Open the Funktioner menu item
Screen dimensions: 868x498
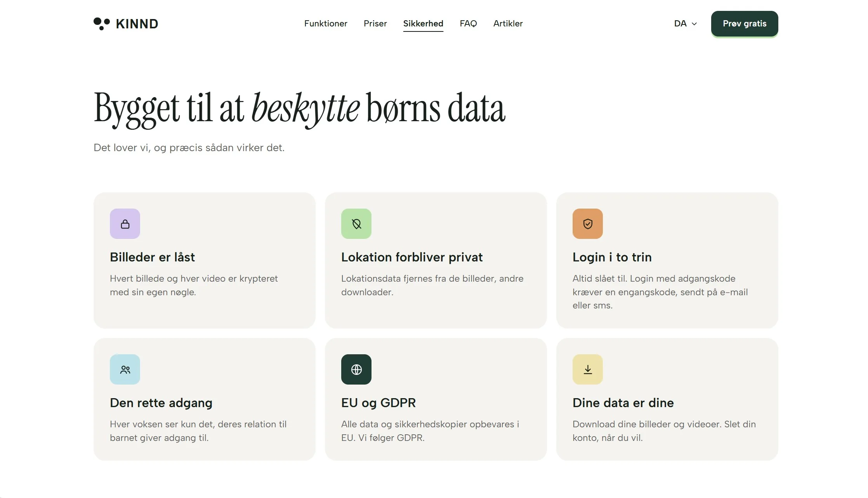click(x=326, y=24)
